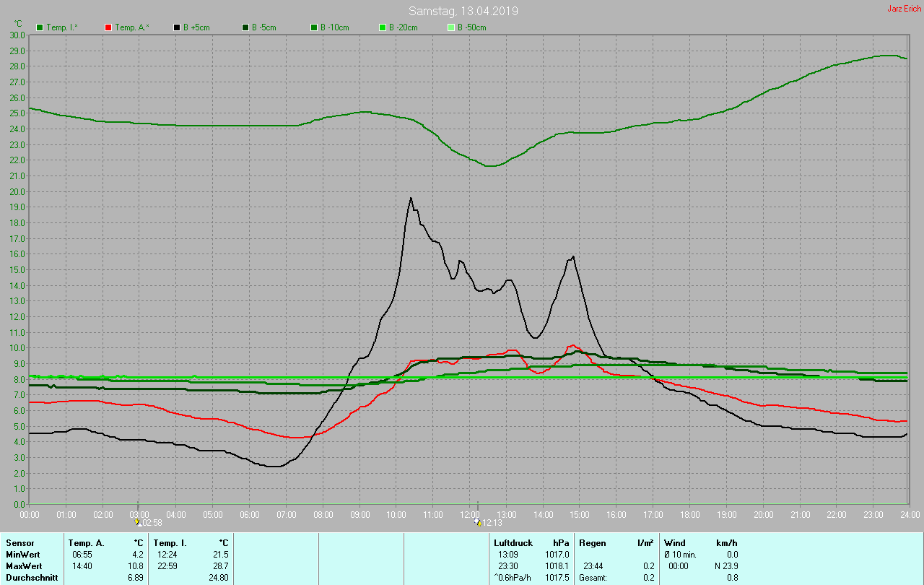Screen dimensions: 924x585
Task: Click the chart title 'Samstag, 13.04.2019'
Action: tap(463, 11)
